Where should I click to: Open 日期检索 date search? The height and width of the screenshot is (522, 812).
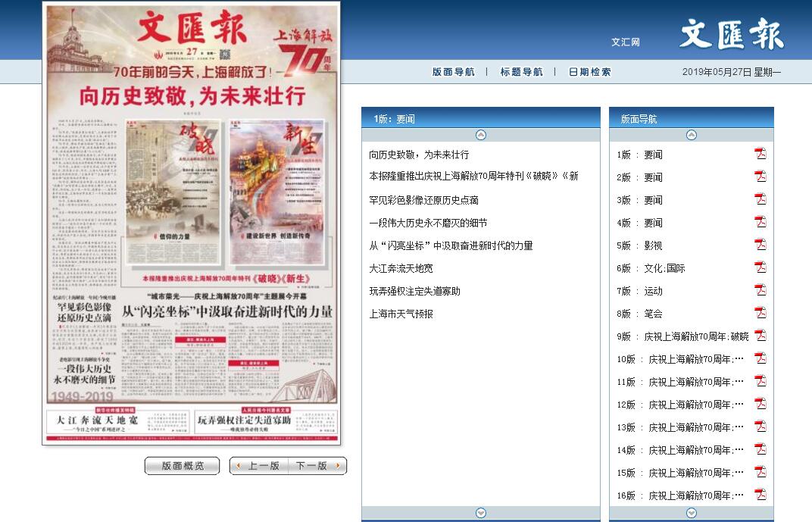click(x=589, y=72)
